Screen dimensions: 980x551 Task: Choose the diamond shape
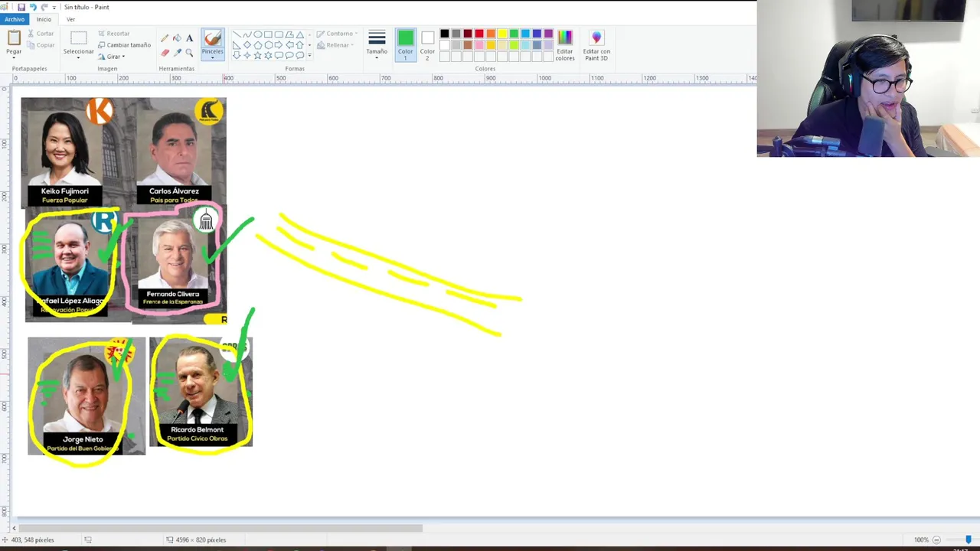click(247, 45)
